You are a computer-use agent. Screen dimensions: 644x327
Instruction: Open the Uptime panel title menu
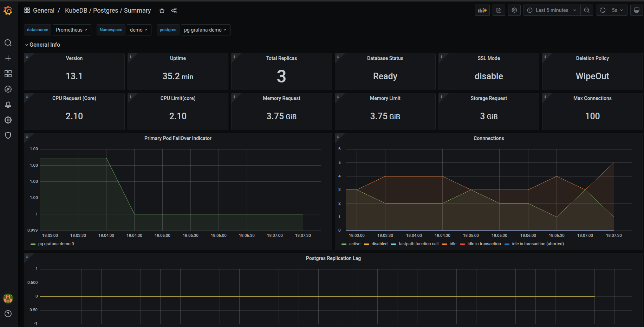pos(178,58)
